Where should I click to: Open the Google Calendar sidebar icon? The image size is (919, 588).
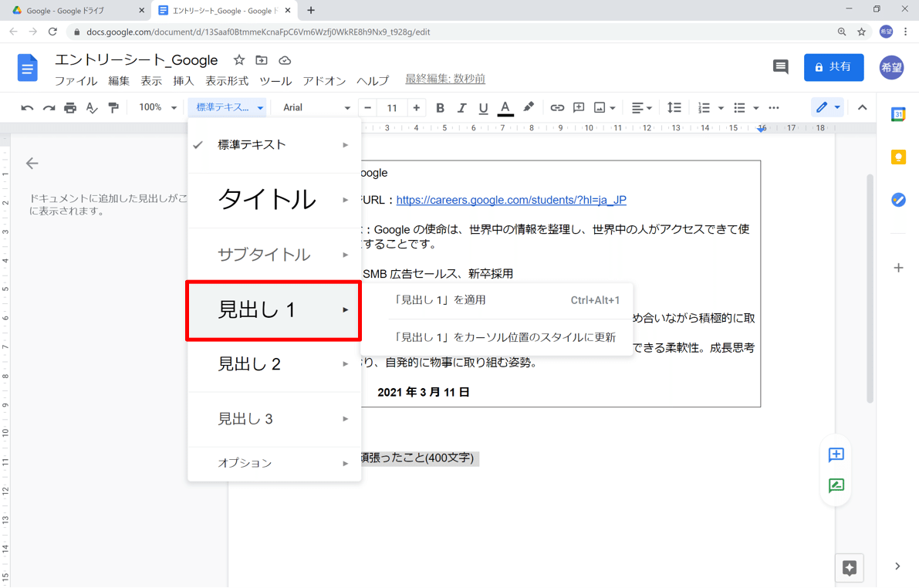pyautogui.click(x=897, y=114)
